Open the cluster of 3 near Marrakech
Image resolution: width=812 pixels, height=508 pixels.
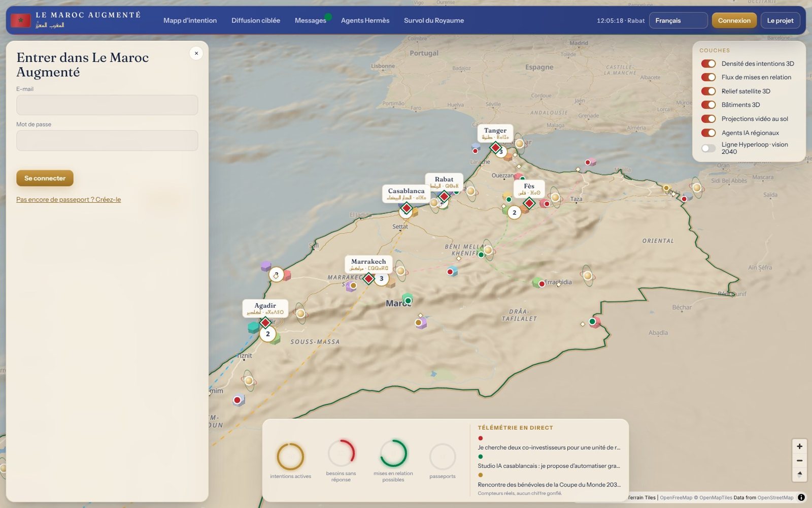(382, 278)
